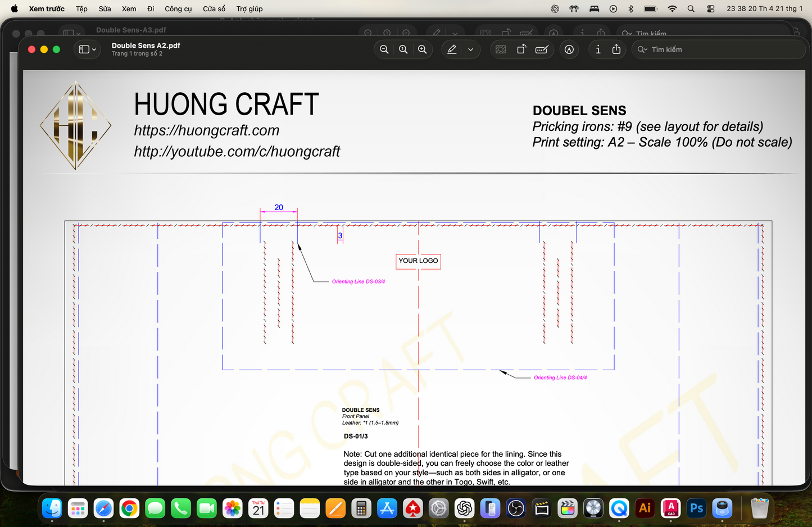Reset view to actual size
This screenshot has width=812, height=527.
[403, 49]
